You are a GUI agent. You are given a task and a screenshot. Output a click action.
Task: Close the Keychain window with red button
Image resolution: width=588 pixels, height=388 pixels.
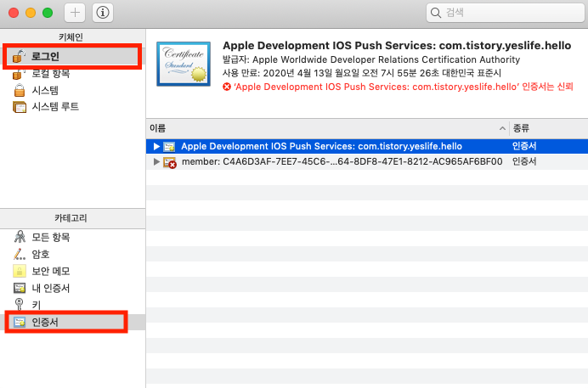14,13
